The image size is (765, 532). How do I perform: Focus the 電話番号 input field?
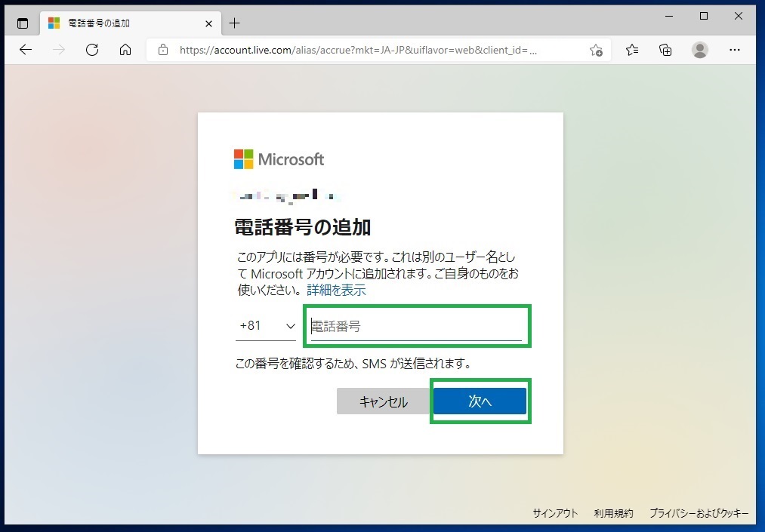coord(416,326)
